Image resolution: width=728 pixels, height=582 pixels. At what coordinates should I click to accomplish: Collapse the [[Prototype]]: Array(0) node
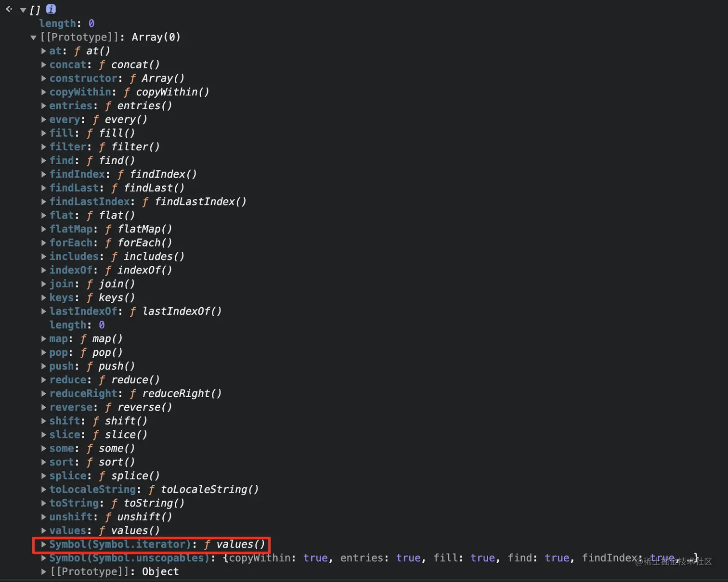click(x=33, y=37)
